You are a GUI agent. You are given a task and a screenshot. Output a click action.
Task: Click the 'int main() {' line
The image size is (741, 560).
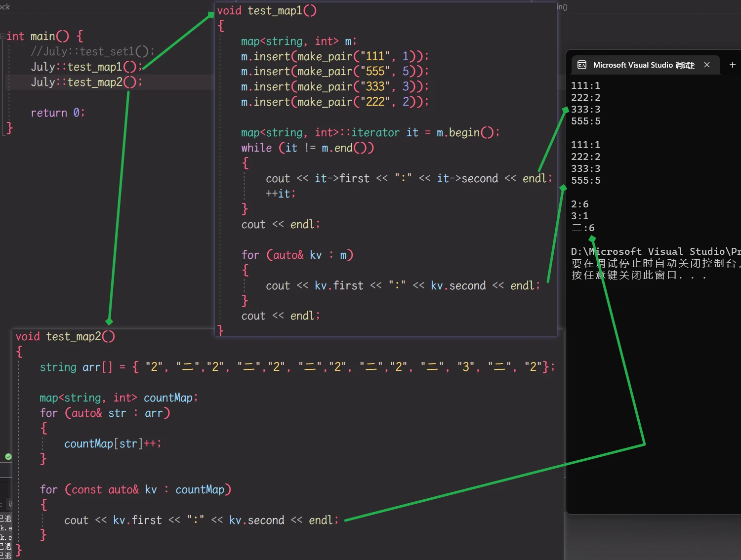(45, 36)
